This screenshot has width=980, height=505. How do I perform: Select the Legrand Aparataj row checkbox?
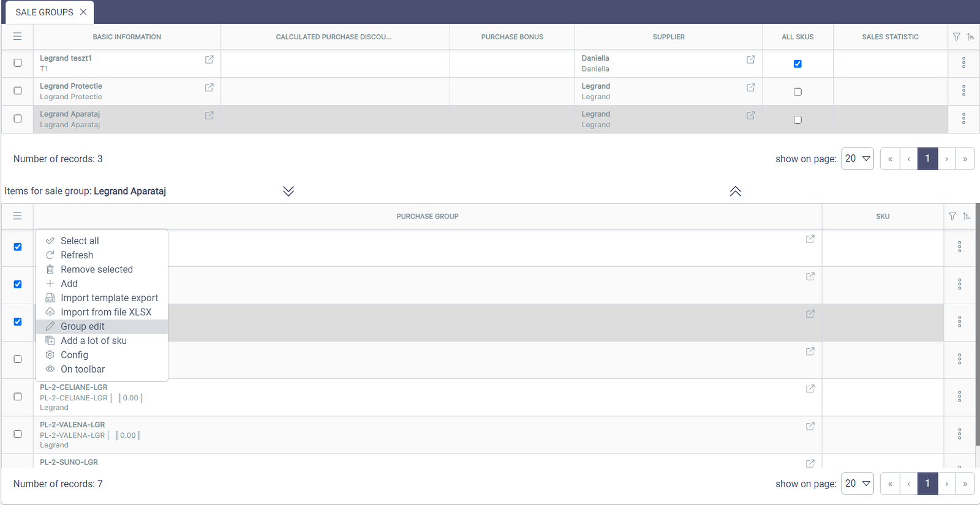(x=18, y=119)
